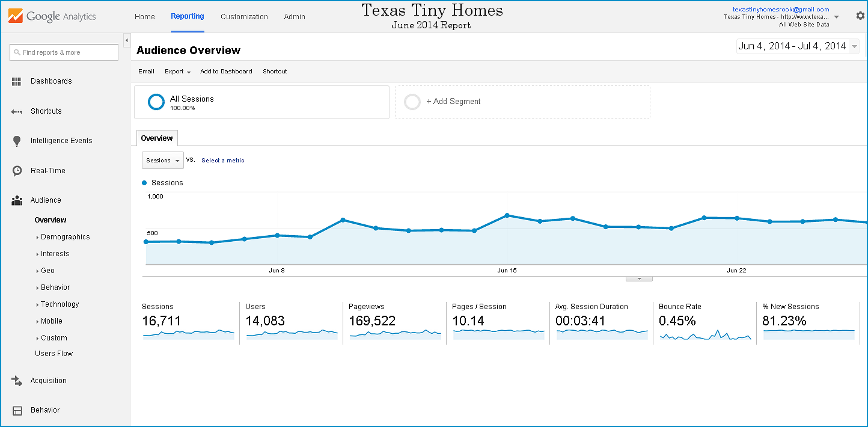Click the Audience people icon
This screenshot has width=868, height=427.
[17, 200]
